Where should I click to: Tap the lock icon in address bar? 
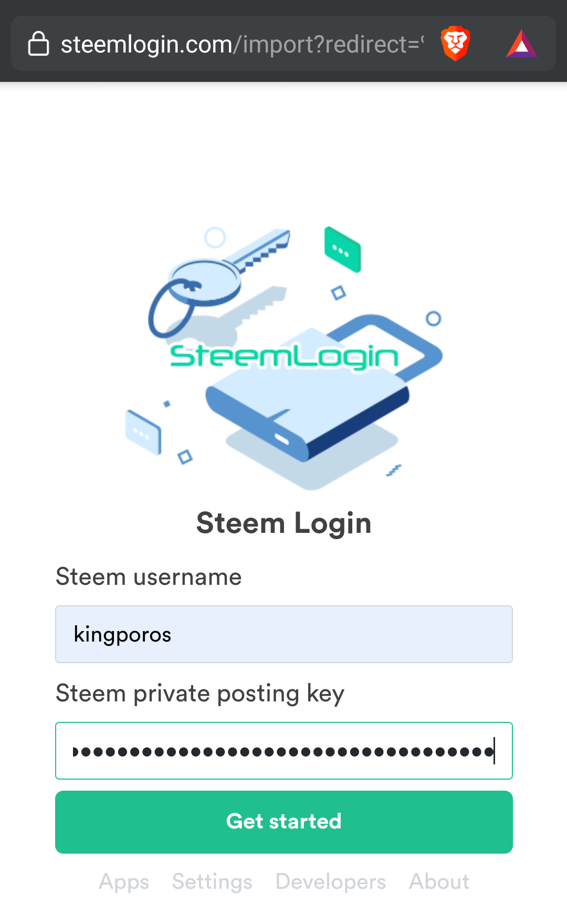click(38, 44)
